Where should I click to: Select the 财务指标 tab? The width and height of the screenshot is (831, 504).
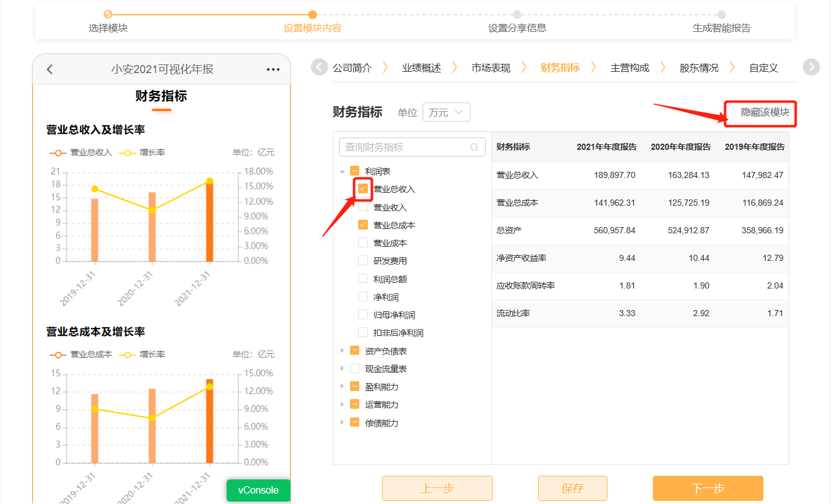560,68
